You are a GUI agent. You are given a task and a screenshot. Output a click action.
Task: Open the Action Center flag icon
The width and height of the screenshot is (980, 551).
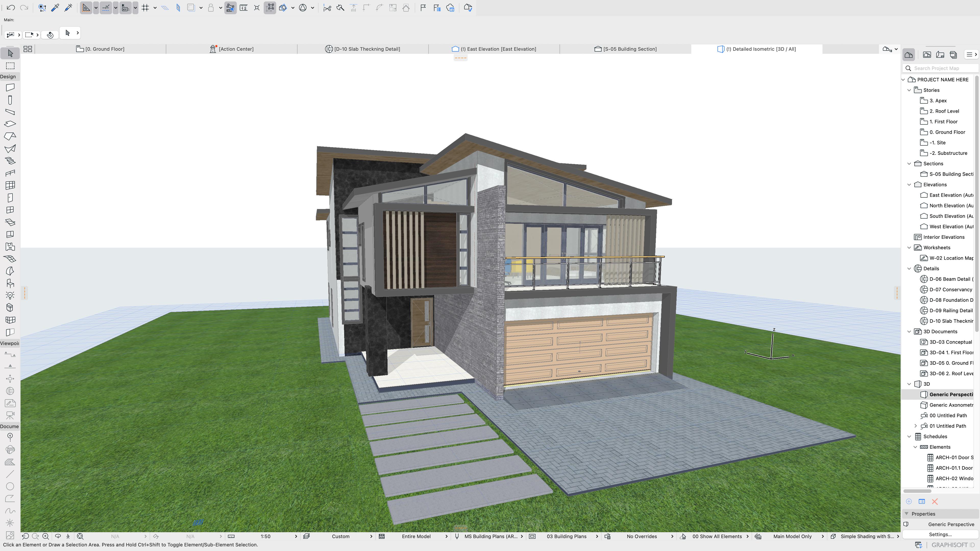click(423, 8)
